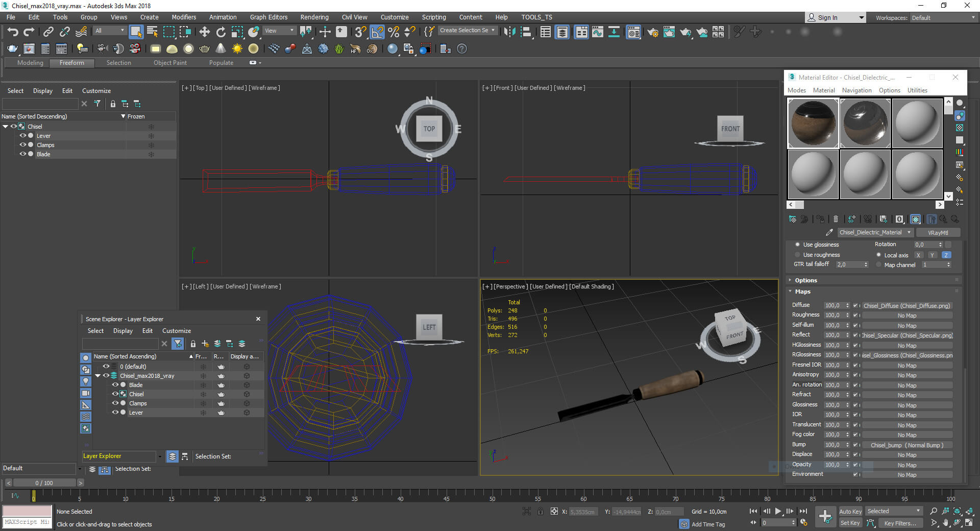The height and width of the screenshot is (531, 980).
Task: Select the Move tool
Action: coord(204,32)
